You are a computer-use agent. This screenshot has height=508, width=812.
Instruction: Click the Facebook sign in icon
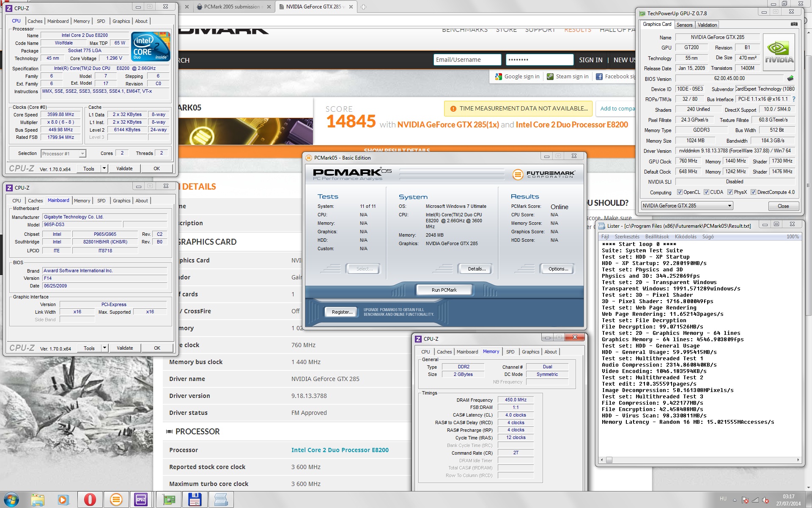tap(599, 77)
